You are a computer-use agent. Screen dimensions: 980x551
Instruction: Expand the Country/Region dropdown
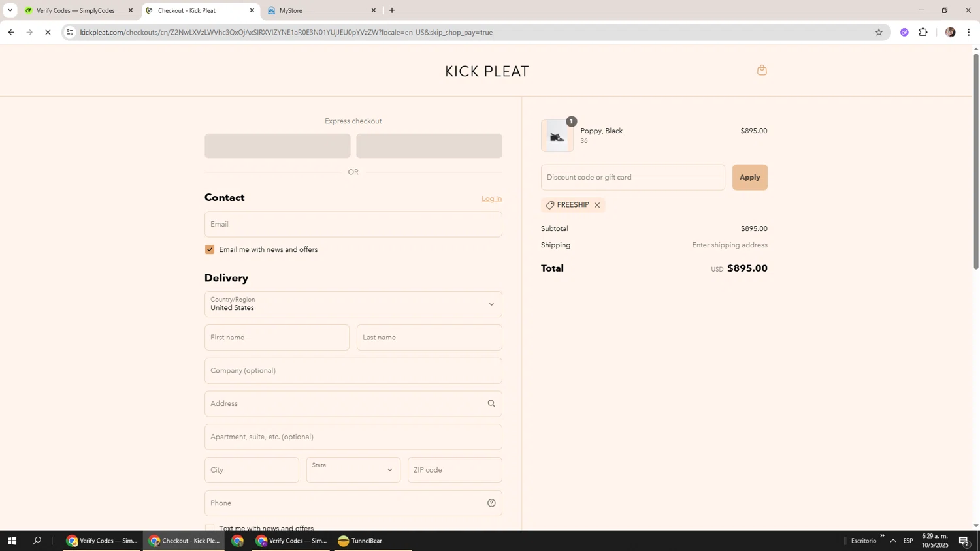353,304
